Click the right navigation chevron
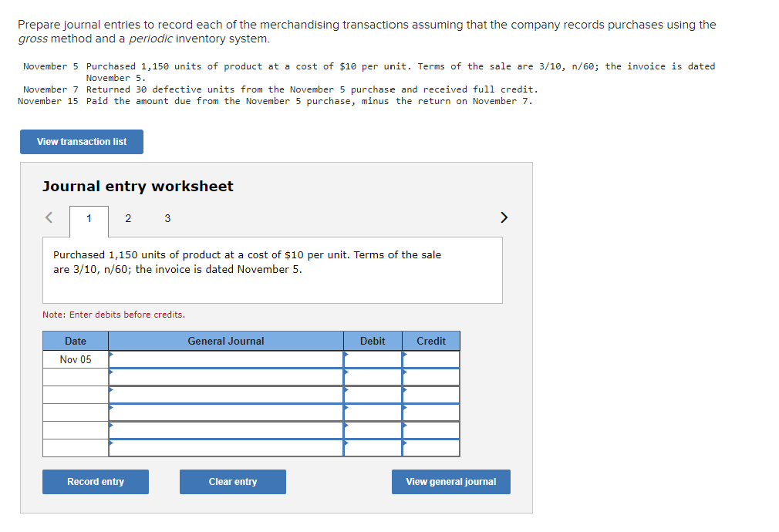Viewport: 779px width, 532px height. click(x=504, y=217)
